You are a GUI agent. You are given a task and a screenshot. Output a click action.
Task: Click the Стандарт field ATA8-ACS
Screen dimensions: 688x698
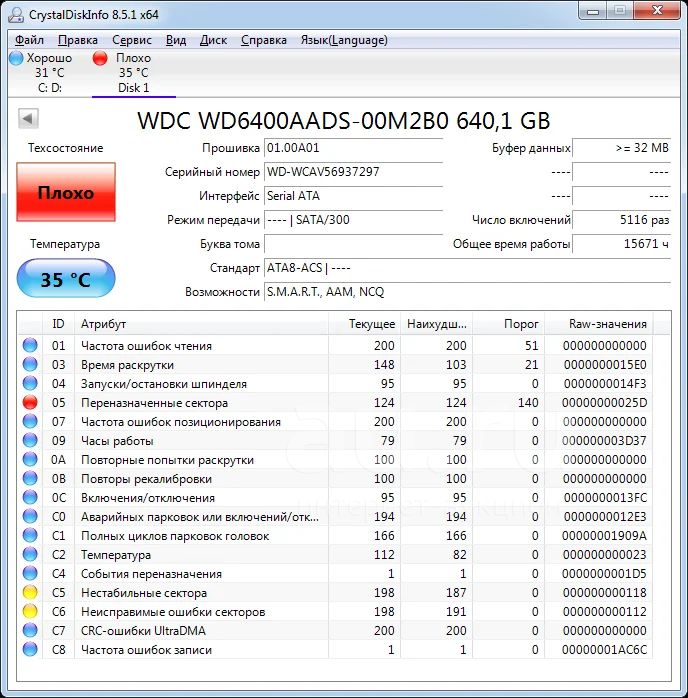click(x=467, y=268)
